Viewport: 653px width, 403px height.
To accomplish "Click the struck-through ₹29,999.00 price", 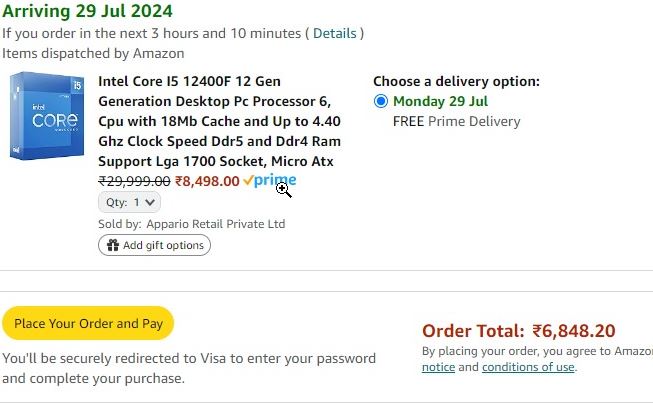I will pyautogui.click(x=134, y=181).
